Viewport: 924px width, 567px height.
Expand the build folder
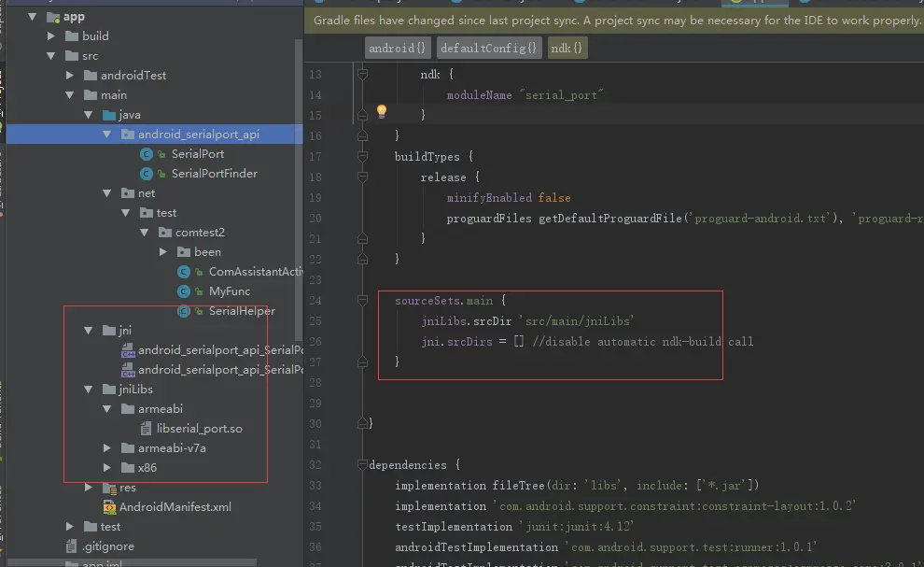click(x=51, y=36)
